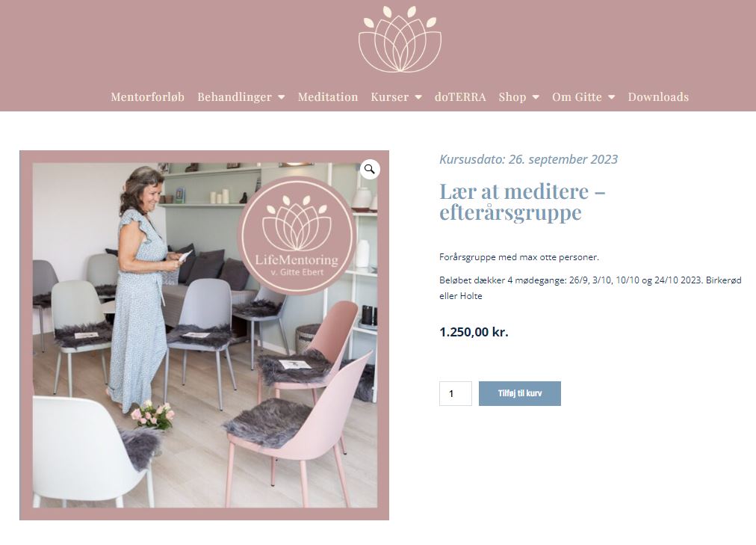The width and height of the screenshot is (756, 545).
Task: Select the Shop menu label
Action: click(512, 97)
